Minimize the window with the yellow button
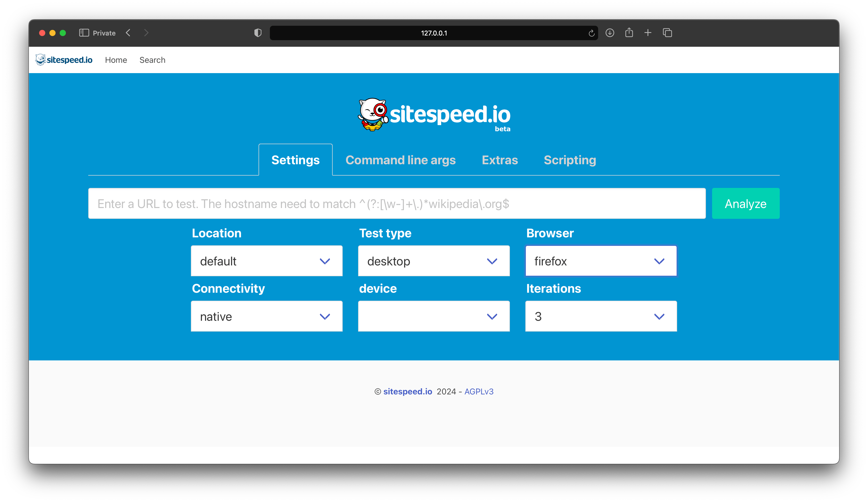Image resolution: width=868 pixels, height=502 pixels. click(x=52, y=33)
